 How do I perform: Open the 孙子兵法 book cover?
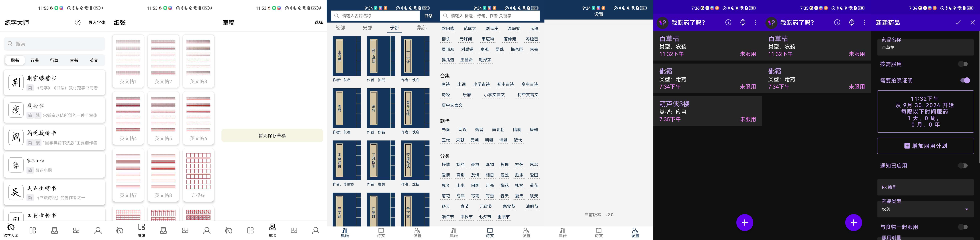[381, 56]
